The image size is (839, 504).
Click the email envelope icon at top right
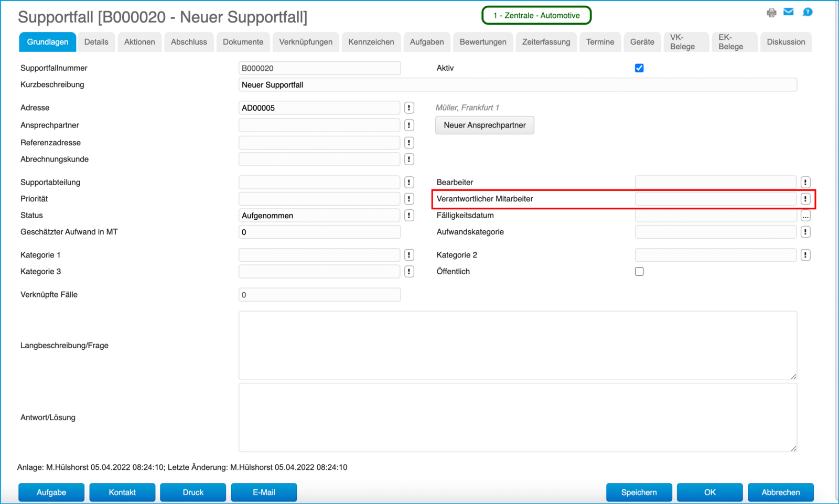788,12
